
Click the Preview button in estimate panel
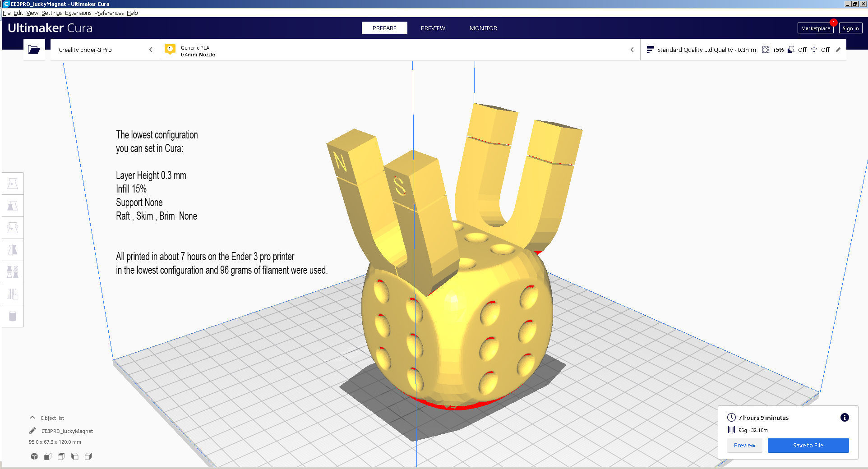point(744,445)
